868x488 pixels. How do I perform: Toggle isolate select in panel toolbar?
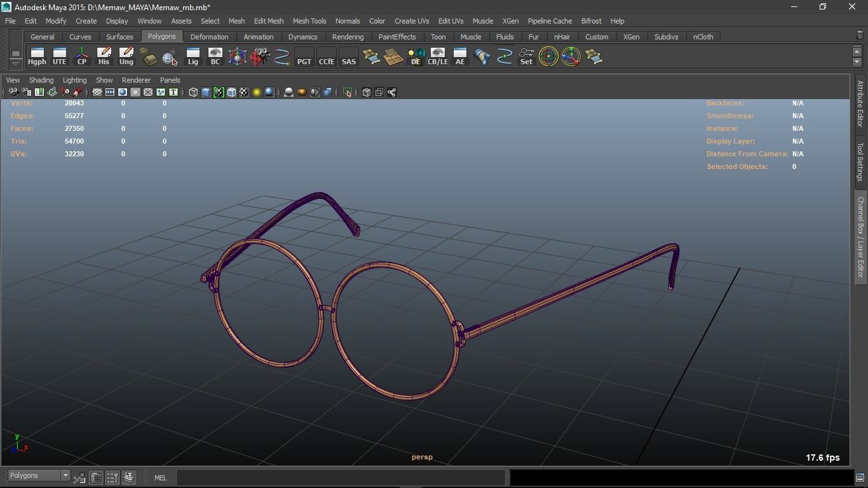click(x=348, y=92)
